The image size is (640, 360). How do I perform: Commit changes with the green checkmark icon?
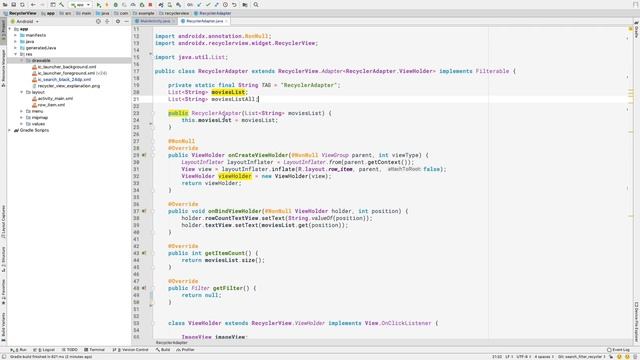[208, 4]
